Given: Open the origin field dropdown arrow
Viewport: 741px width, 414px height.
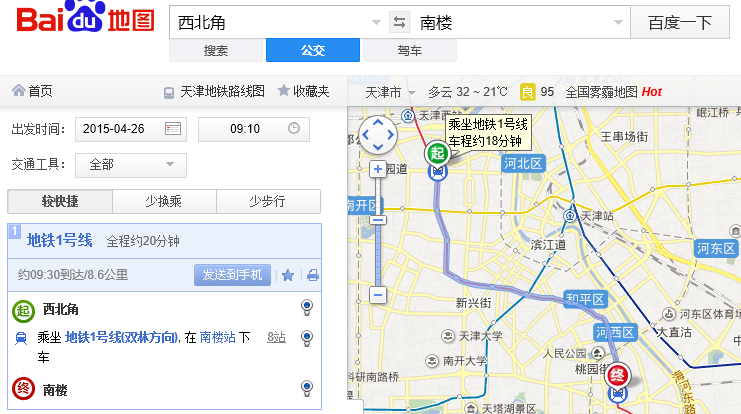Looking at the screenshot, I should point(376,22).
